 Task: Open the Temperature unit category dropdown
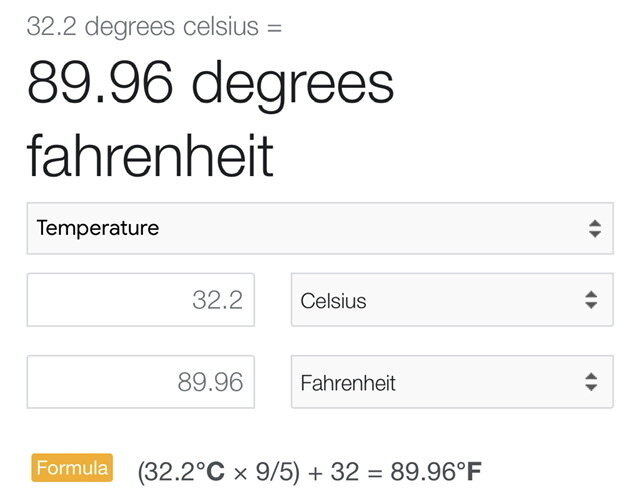tap(320, 228)
